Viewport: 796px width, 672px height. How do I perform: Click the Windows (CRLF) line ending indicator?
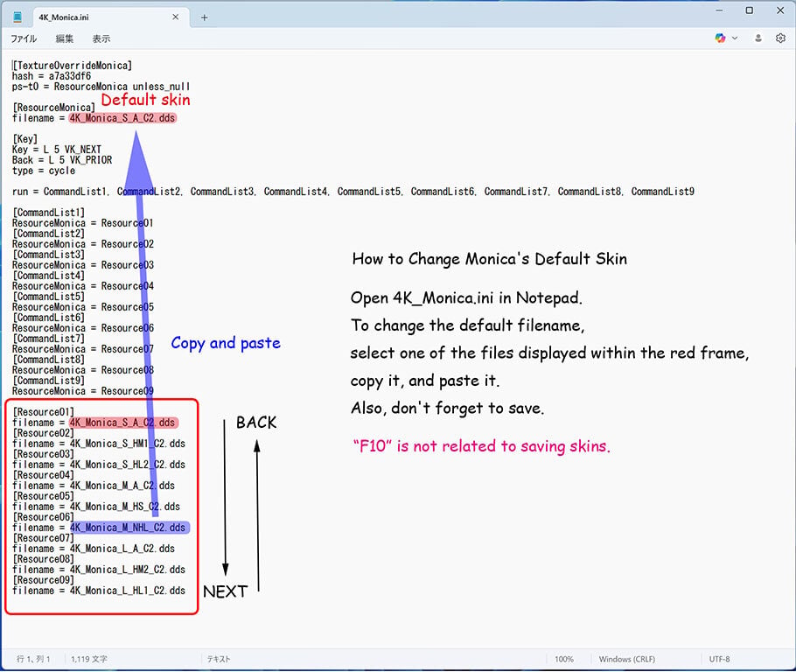tap(627, 659)
